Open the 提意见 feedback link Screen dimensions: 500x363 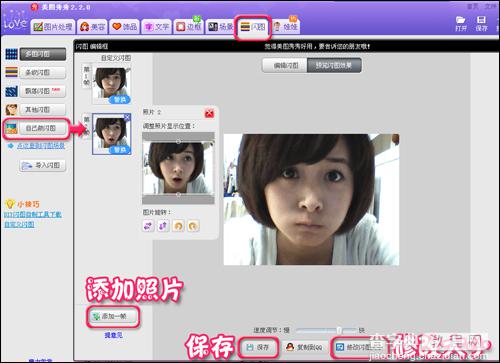tap(113, 335)
